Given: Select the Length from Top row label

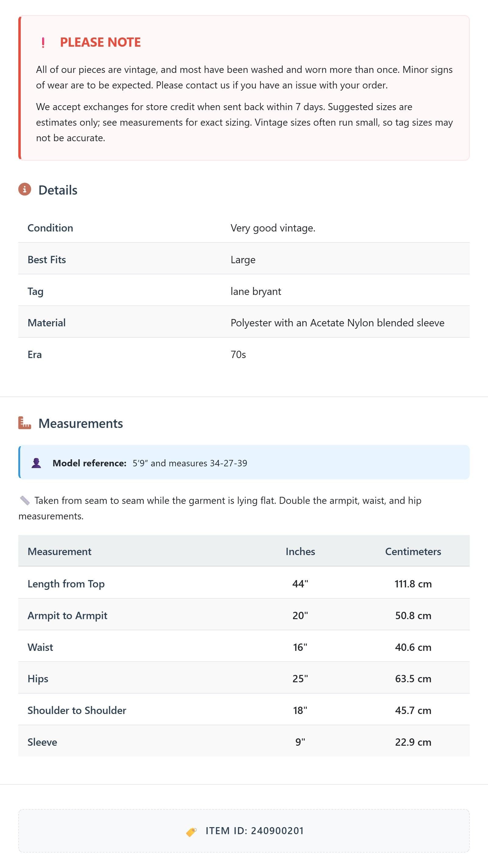Looking at the screenshot, I should pos(66,584).
